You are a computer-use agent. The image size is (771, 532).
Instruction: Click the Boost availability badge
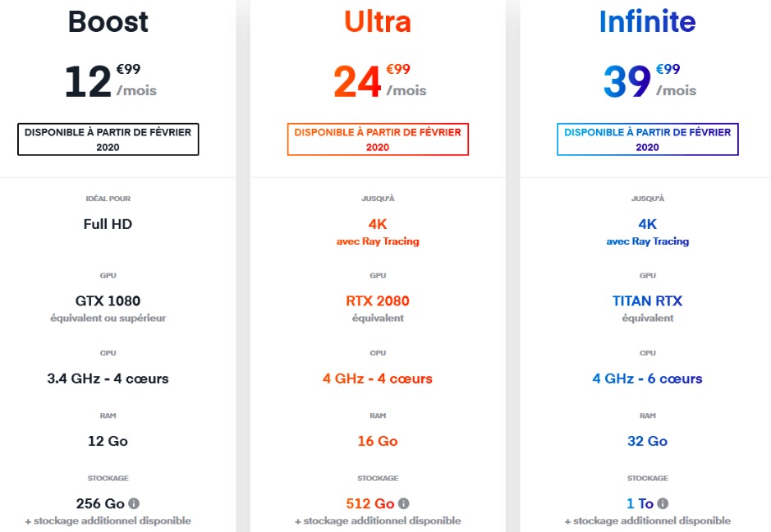coord(108,140)
